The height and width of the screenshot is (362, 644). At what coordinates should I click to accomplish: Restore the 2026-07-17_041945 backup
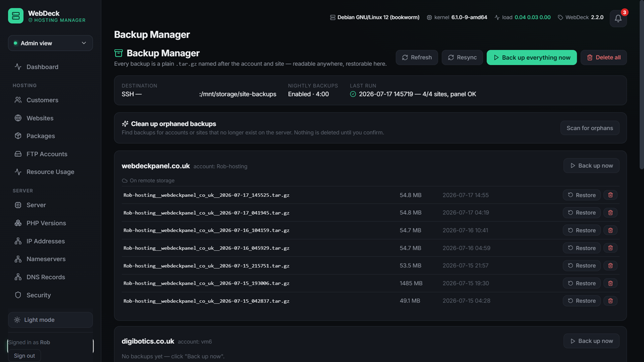click(582, 213)
